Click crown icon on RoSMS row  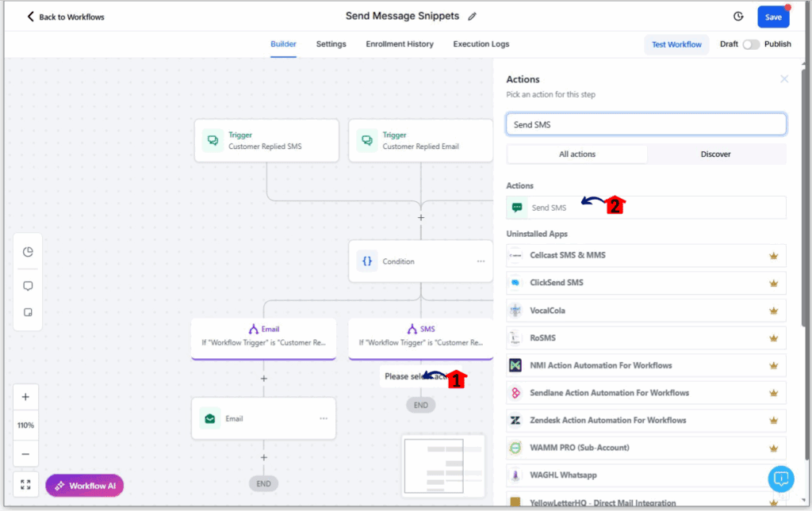click(774, 337)
